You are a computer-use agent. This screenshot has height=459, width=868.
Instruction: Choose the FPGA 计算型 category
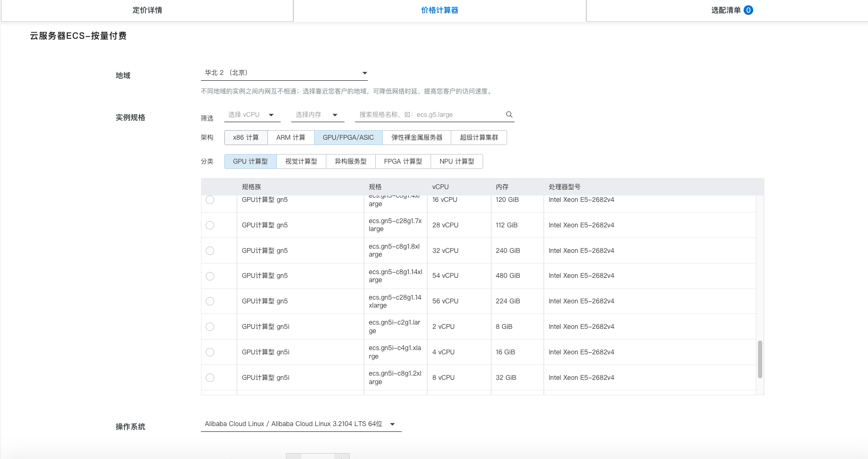pyautogui.click(x=403, y=161)
